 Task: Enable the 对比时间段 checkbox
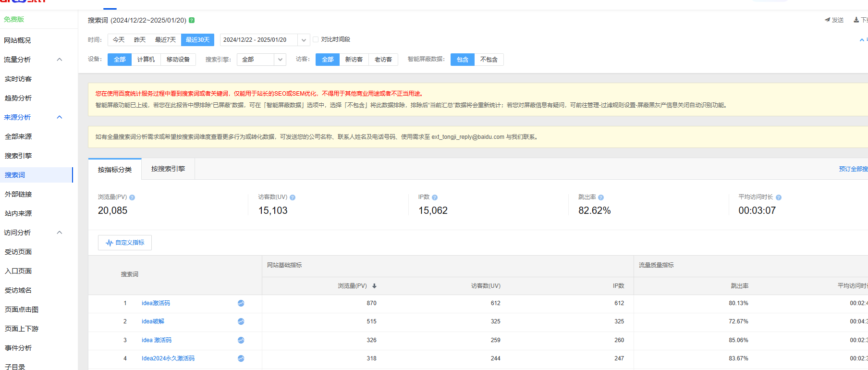point(316,39)
